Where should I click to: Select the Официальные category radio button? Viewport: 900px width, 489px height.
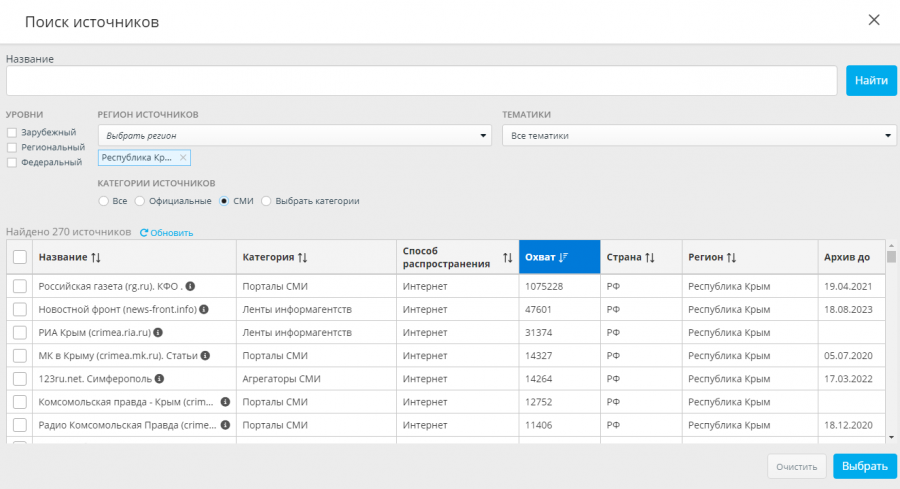click(140, 201)
